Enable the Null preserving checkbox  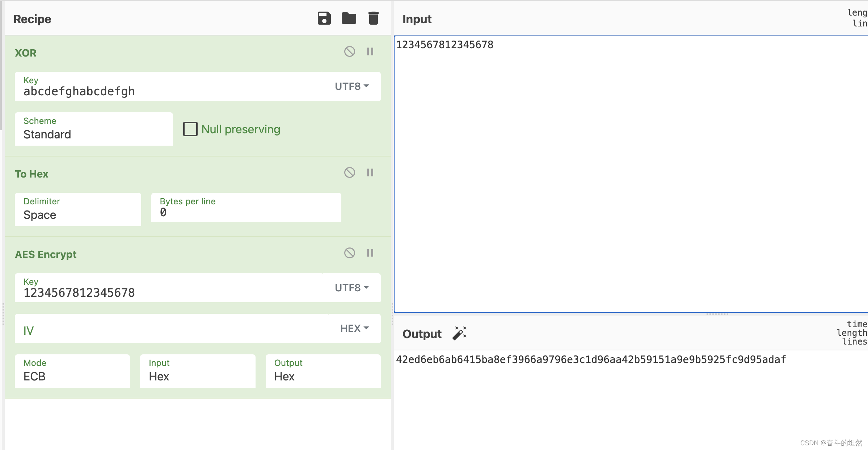(x=190, y=129)
